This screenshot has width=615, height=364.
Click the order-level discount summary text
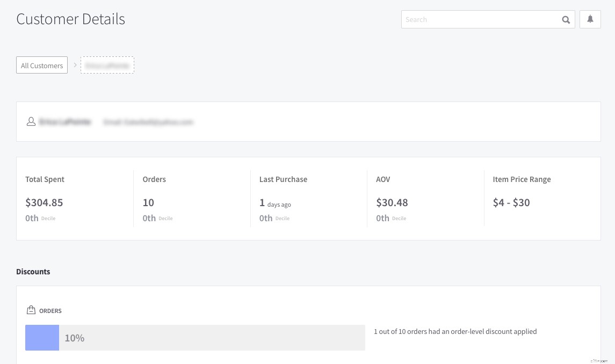(455, 331)
